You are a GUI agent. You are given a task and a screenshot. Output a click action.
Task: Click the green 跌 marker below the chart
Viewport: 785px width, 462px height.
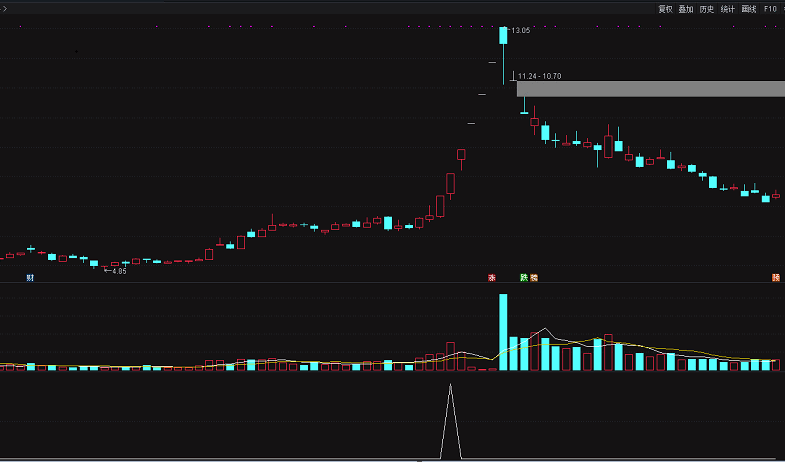pos(524,278)
